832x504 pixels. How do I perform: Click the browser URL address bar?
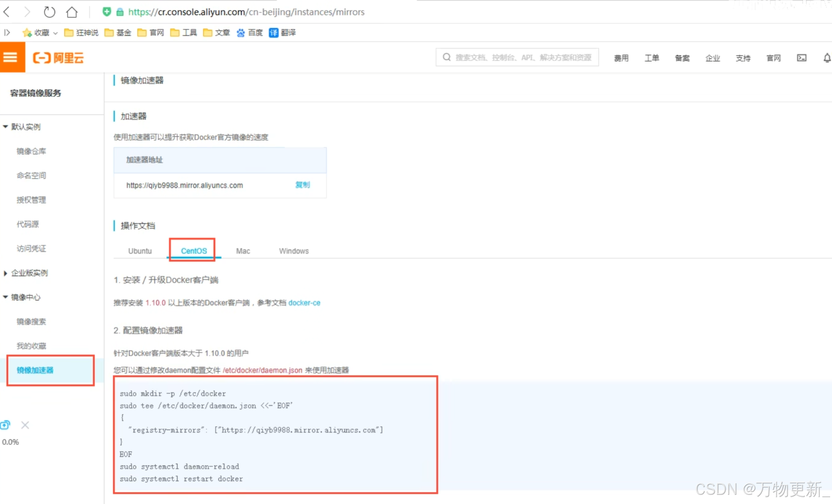click(x=246, y=12)
